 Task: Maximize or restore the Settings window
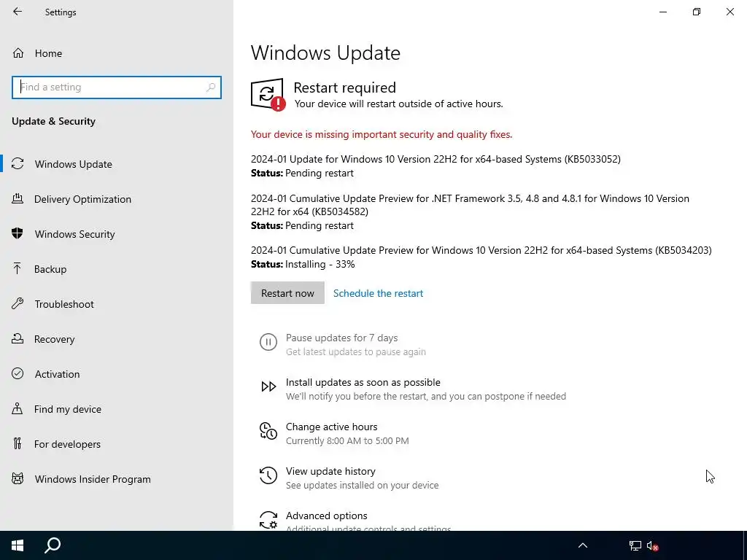(697, 12)
